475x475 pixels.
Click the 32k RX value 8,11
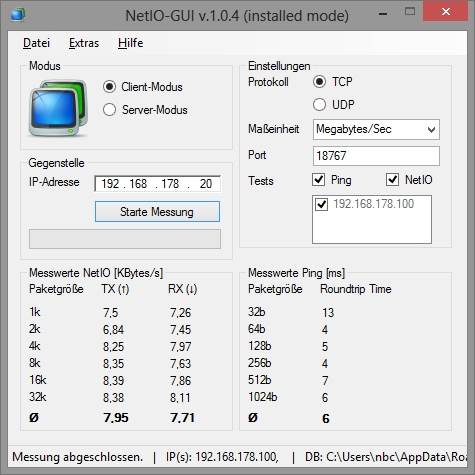point(180,398)
